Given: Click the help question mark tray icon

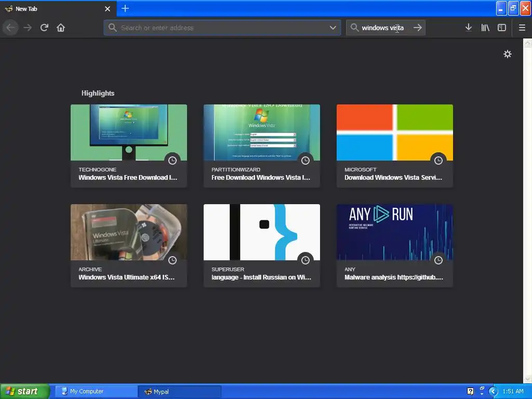Looking at the screenshot, I should [x=470, y=392].
